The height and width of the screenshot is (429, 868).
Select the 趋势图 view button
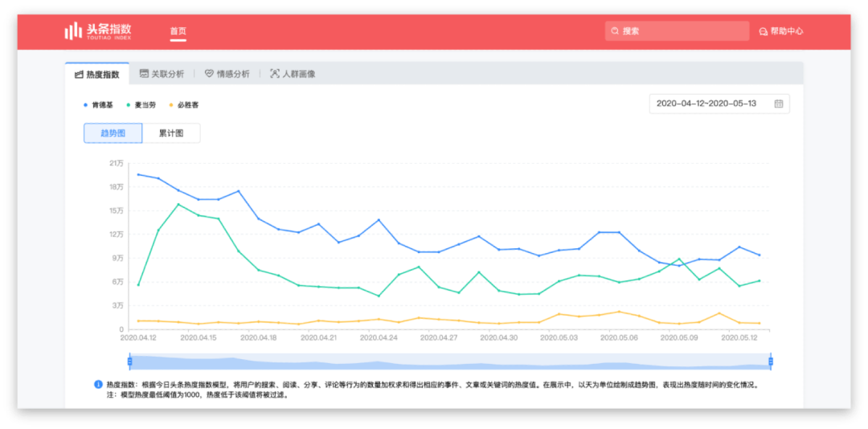113,133
